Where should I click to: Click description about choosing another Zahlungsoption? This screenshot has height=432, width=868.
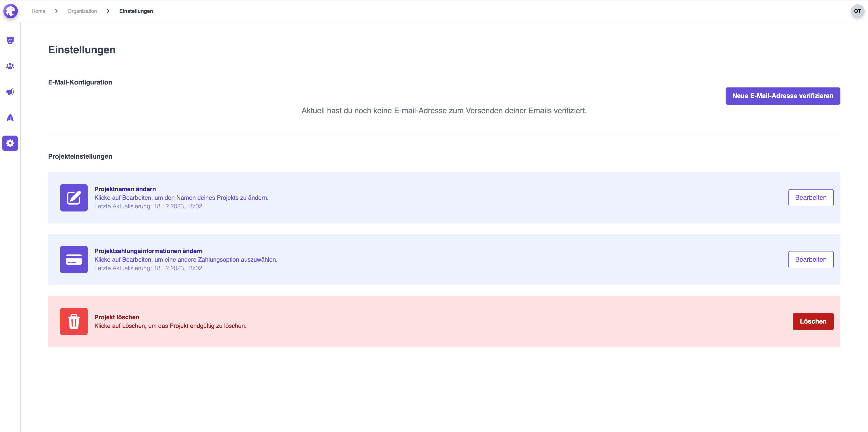[x=186, y=260]
